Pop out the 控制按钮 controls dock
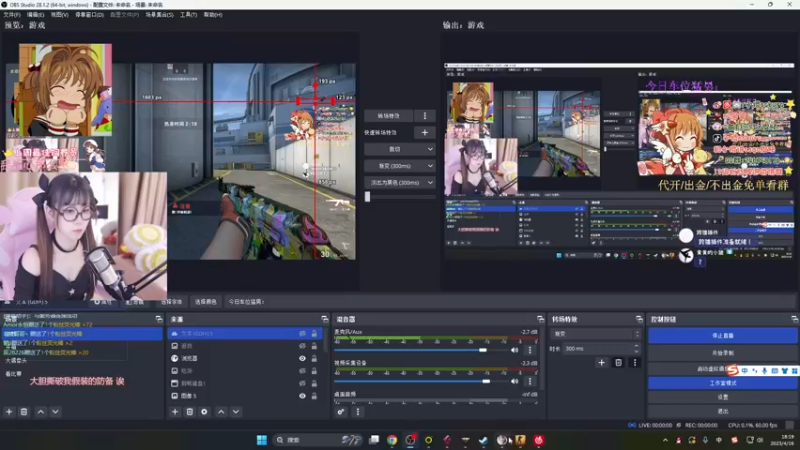This screenshot has width=800, height=450. [794, 319]
